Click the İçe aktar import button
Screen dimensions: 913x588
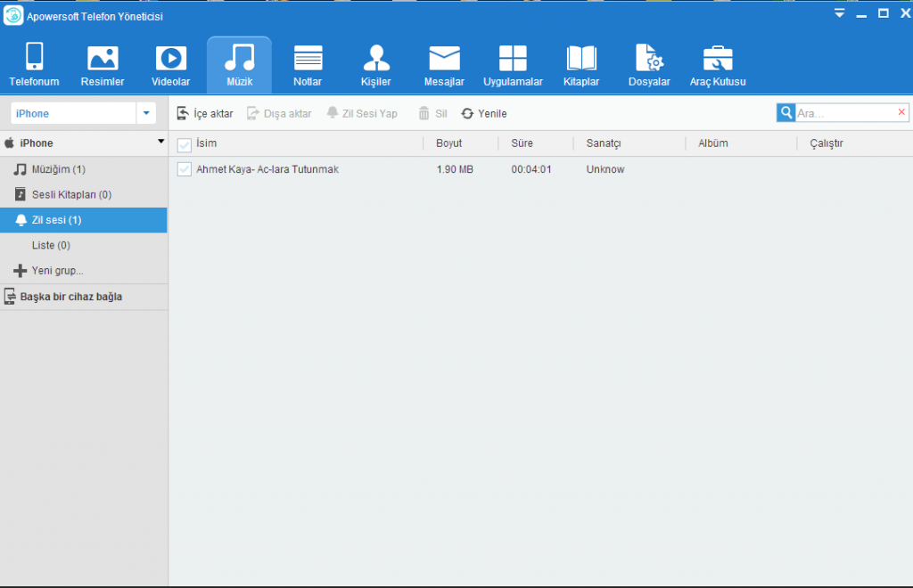pyautogui.click(x=205, y=113)
